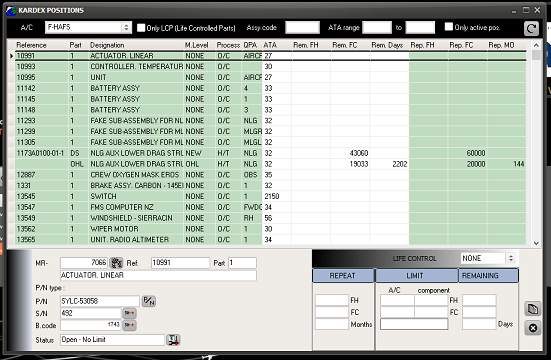Screen dimensions: 551x360
Task: Click the S/N field containing 492
Action: 91,313
